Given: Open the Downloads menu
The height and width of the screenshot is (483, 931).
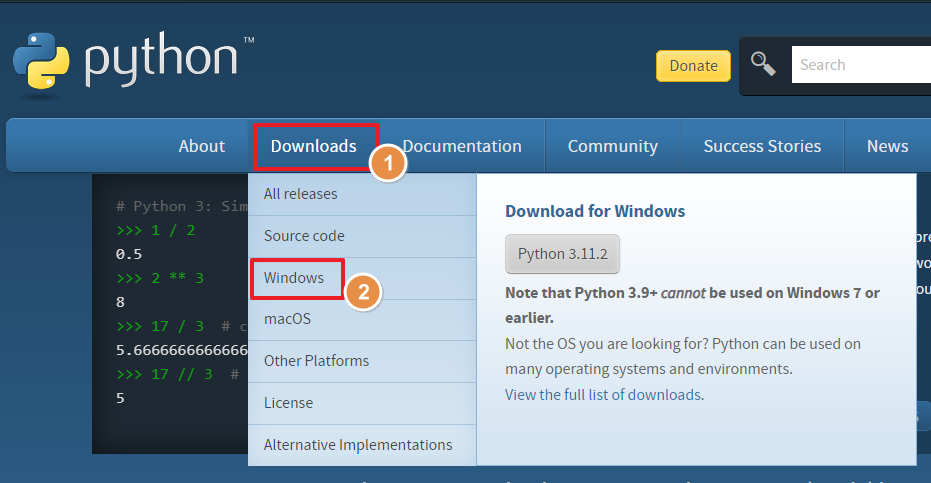Looking at the screenshot, I should pyautogui.click(x=314, y=146).
